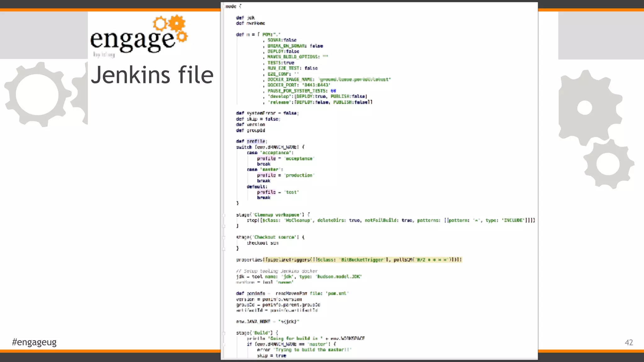
Task: Click the 'node {' line in code
Action: coord(233,6)
